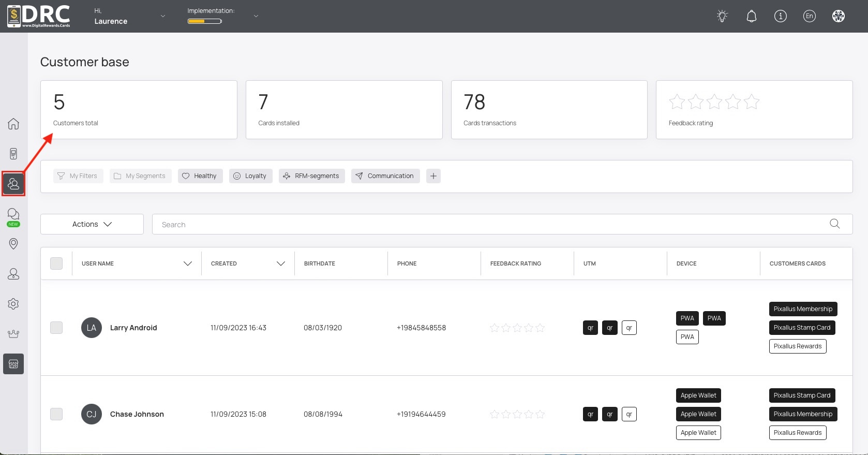Open the Home icon in sidebar
This screenshot has height=455, width=868.
tap(13, 124)
